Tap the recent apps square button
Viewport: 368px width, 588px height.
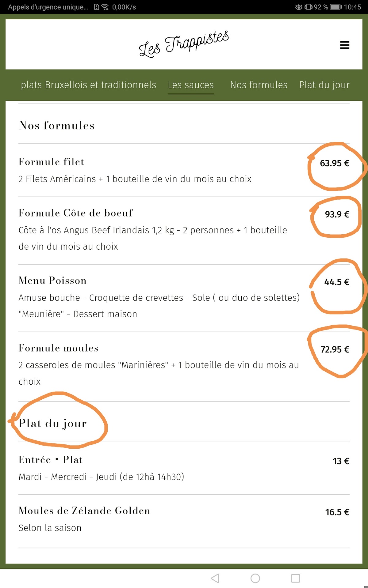pos(295,578)
